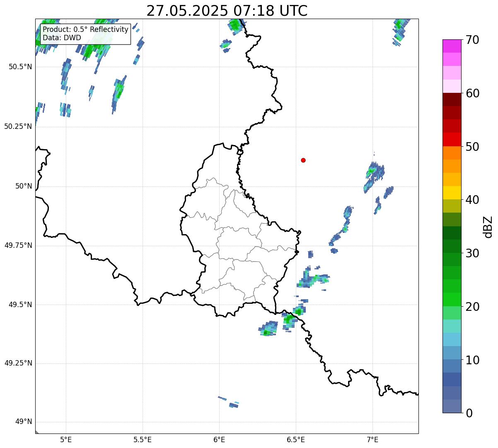This screenshot has width=498, height=448.
Task: Click the red station marker dot
Action: pyautogui.click(x=303, y=160)
